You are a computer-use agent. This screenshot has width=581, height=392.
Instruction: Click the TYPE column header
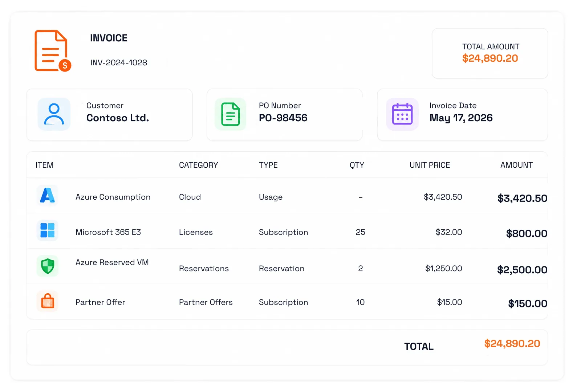click(x=268, y=165)
